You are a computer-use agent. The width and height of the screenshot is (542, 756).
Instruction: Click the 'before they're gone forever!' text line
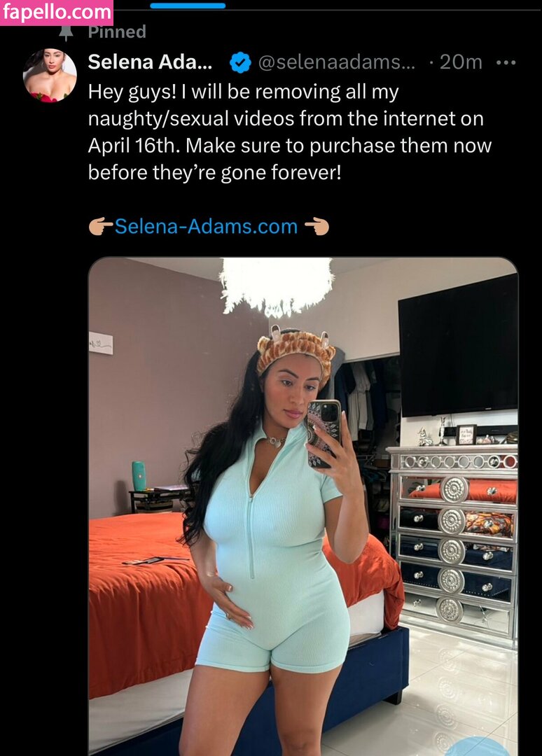[214, 173]
